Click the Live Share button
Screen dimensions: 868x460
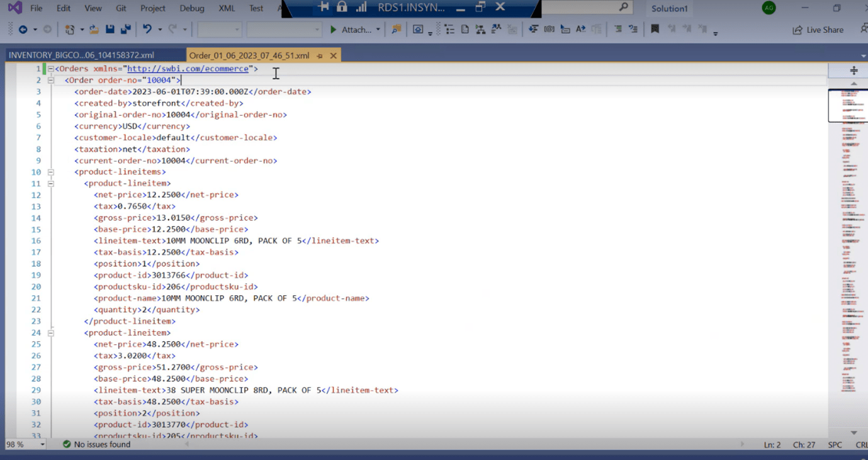click(818, 30)
